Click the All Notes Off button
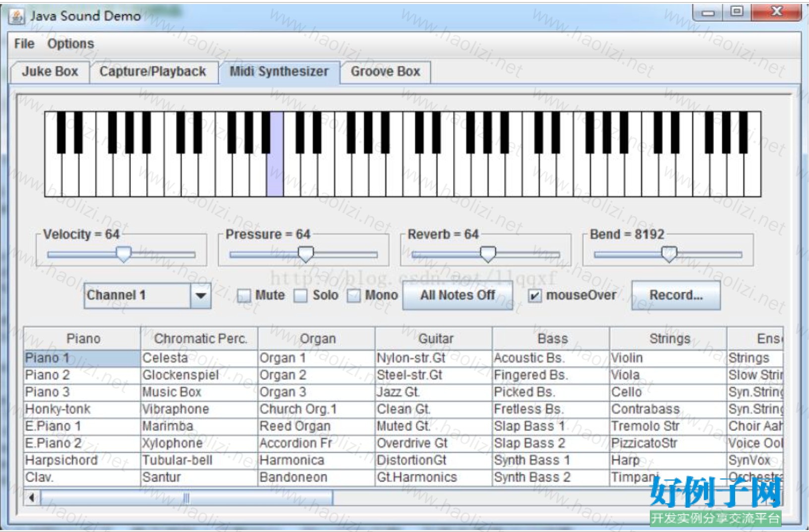809x532 pixels. [x=457, y=295]
